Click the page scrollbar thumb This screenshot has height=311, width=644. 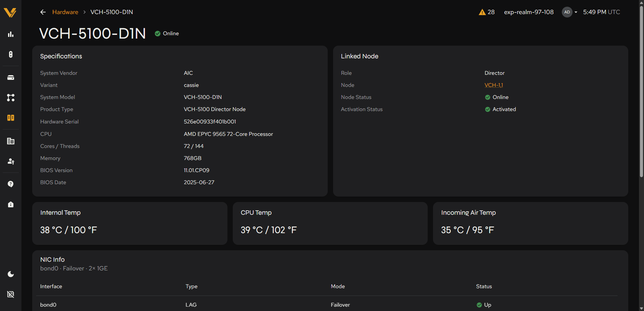[x=641, y=91]
